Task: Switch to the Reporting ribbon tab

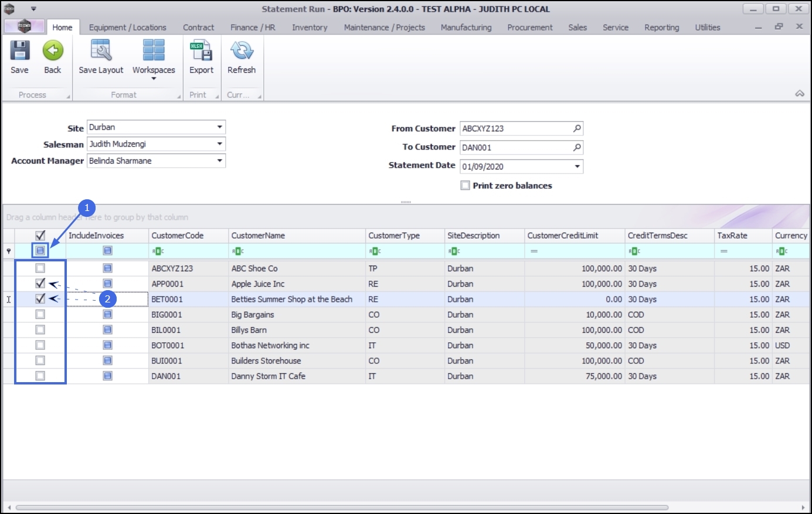Action: point(661,28)
